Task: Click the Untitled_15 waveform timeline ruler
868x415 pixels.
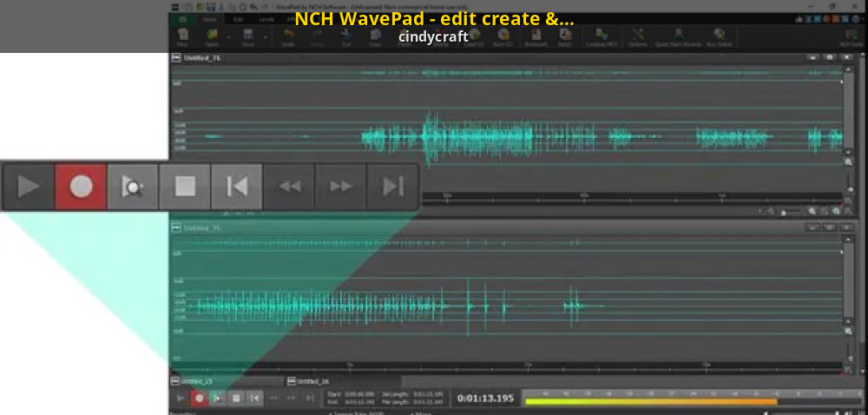Action: coord(507,366)
